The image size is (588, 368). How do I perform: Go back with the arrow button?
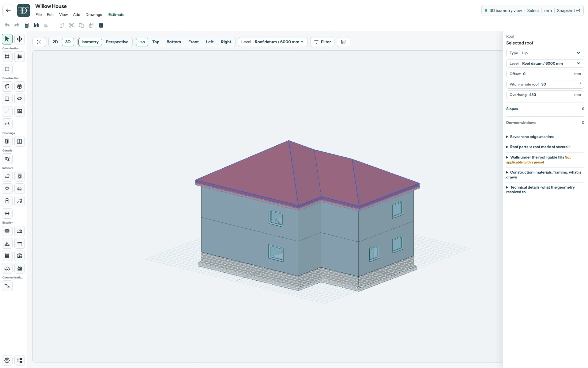point(8,10)
